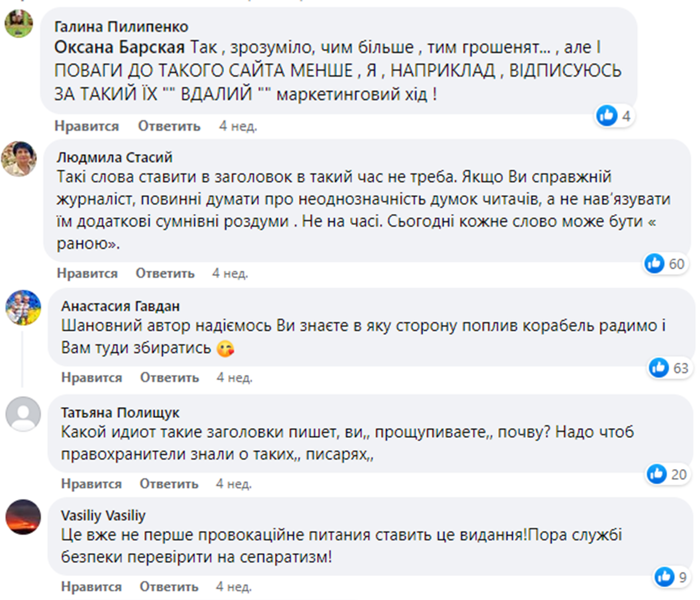Image resolution: width=700 pixels, height=600 pixels.
Task: Click the like reaction icon showing 63
Action: 659,368
